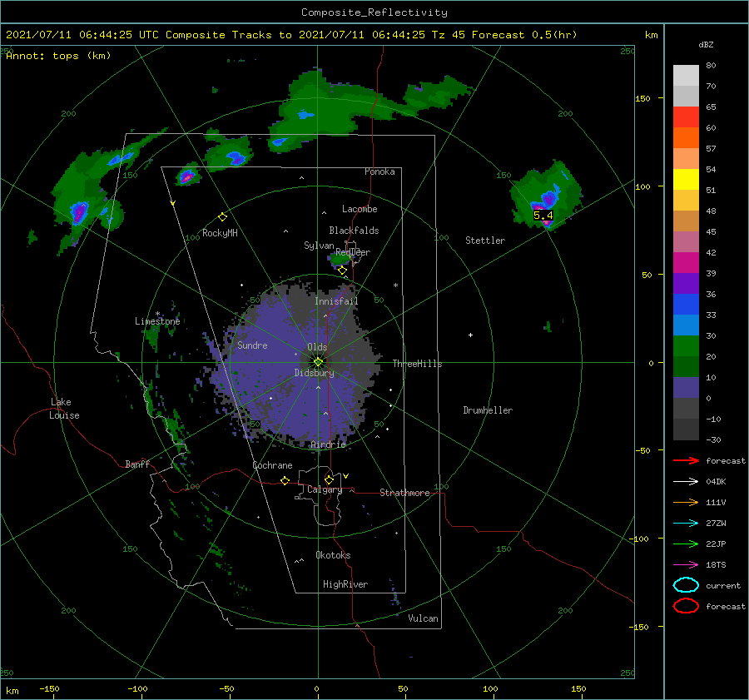Screen dimensions: 749x700
Task: Click the blue 33-36 dBZ color swatch
Action: 686,305
